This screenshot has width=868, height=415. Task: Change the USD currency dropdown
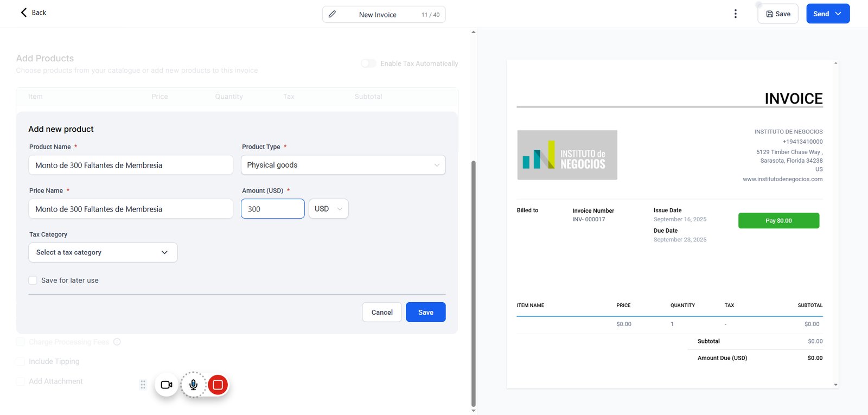pyautogui.click(x=328, y=209)
